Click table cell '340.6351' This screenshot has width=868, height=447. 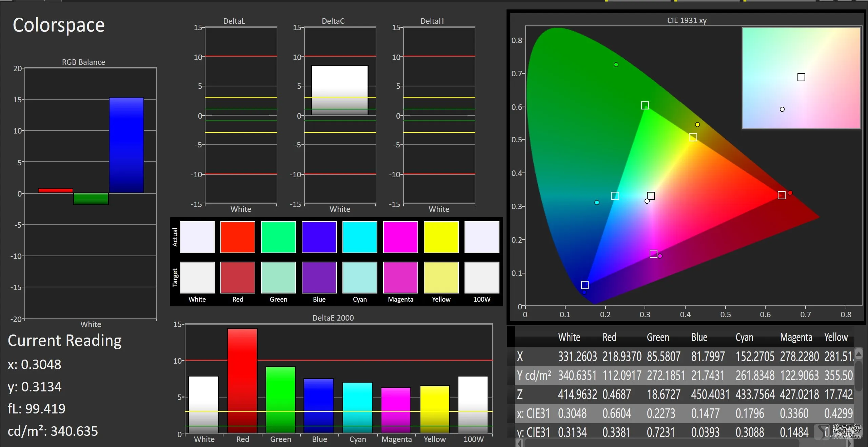pyautogui.click(x=577, y=375)
